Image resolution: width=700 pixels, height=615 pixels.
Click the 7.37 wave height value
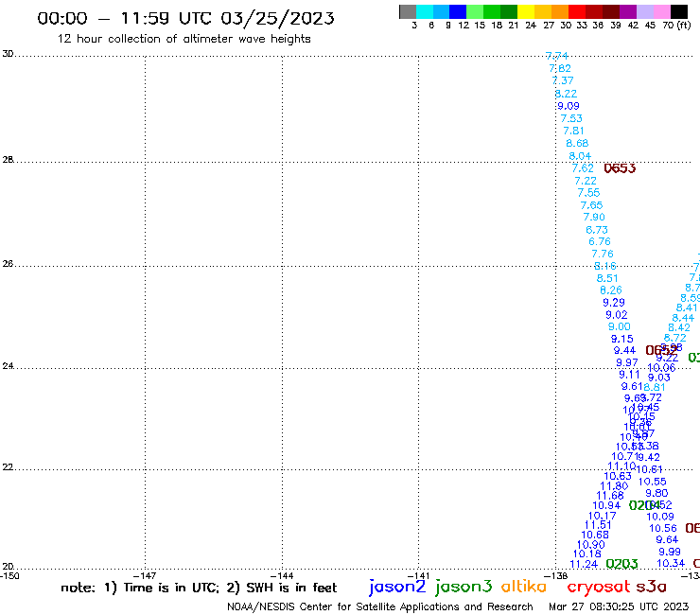[563, 80]
